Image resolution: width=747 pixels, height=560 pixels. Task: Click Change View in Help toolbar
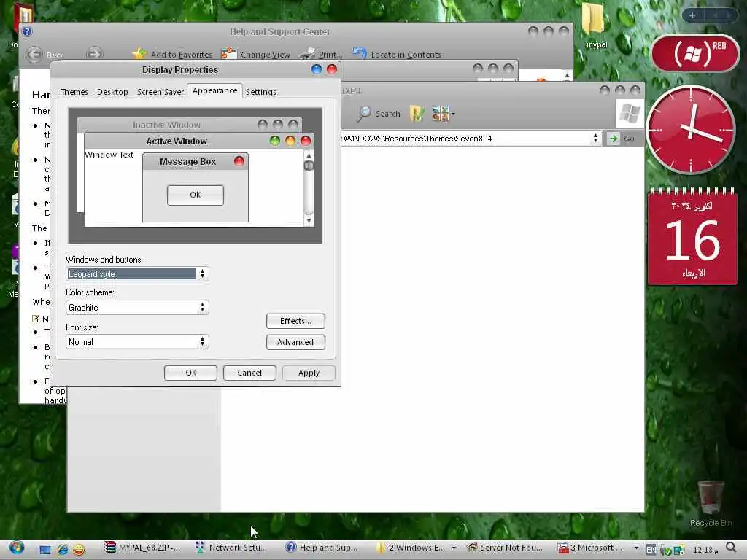tap(256, 54)
